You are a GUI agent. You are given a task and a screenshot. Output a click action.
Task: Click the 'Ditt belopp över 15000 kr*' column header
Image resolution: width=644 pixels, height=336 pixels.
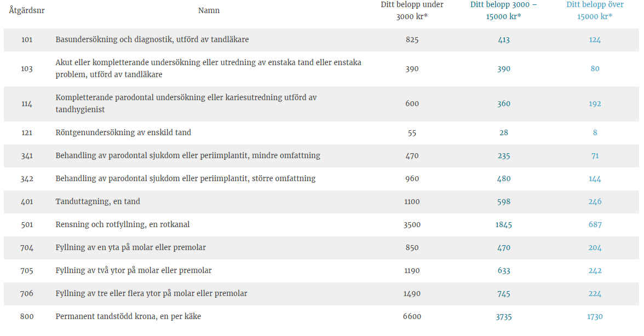click(595, 10)
